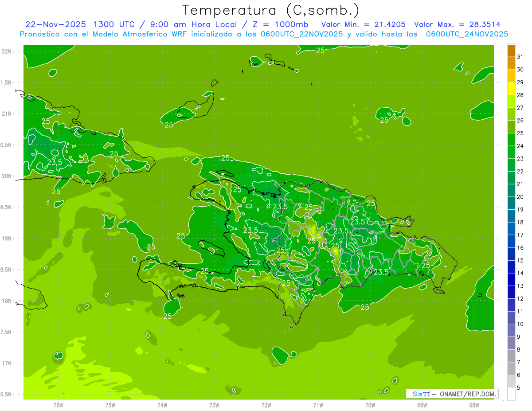Click the "76W" longitude axis label
Image resolution: width=532 pixels, height=411 pixels.
click(x=58, y=405)
